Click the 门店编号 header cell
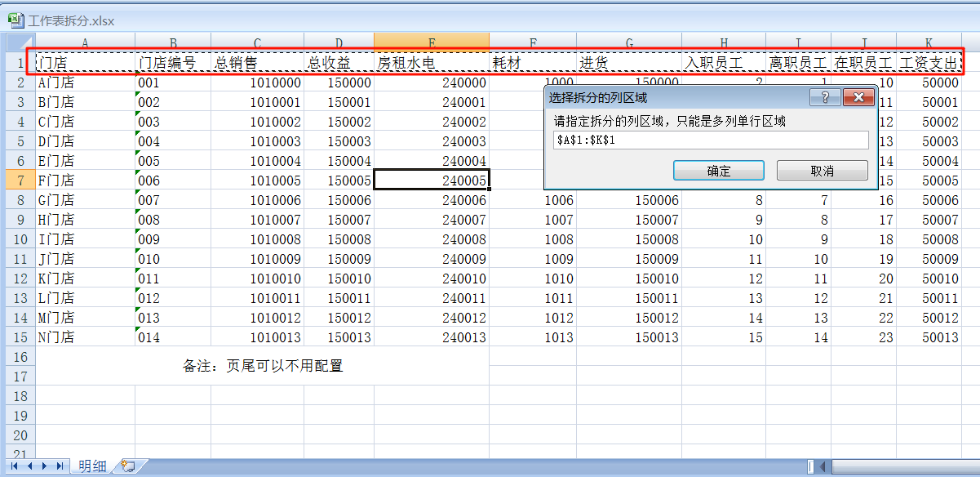The width and height of the screenshot is (980, 477). (x=173, y=63)
